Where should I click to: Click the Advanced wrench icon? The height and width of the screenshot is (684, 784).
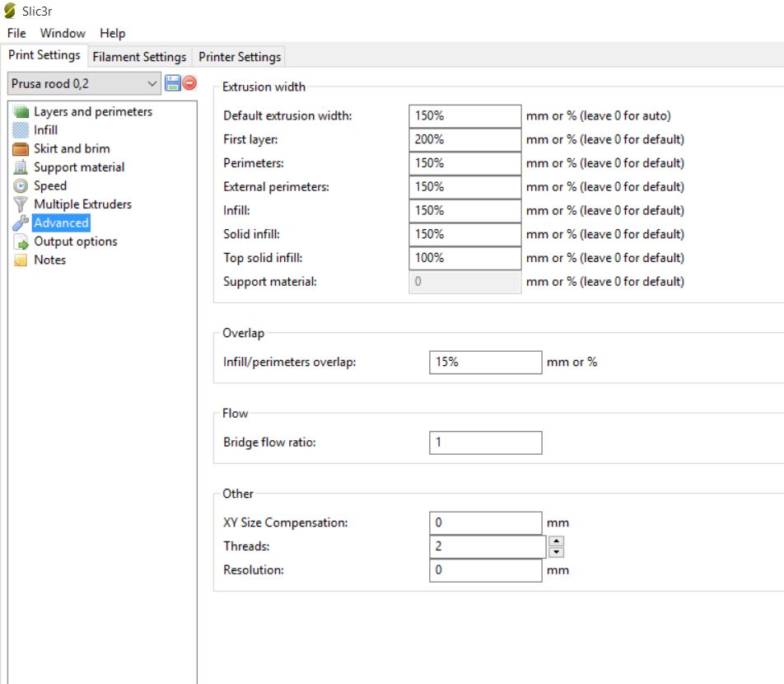21,223
